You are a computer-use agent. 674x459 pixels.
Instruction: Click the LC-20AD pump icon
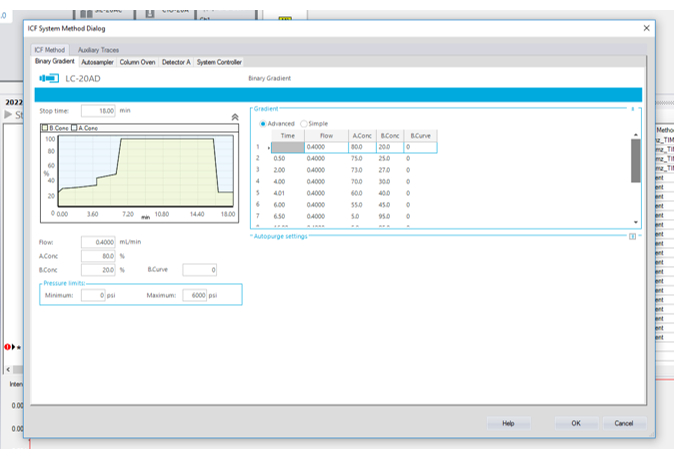pos(49,78)
